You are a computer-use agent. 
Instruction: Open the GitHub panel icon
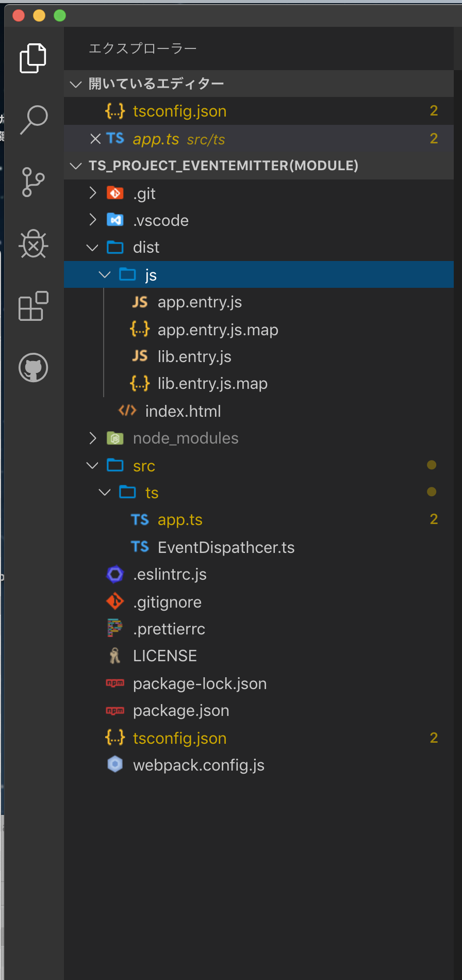tap(34, 368)
